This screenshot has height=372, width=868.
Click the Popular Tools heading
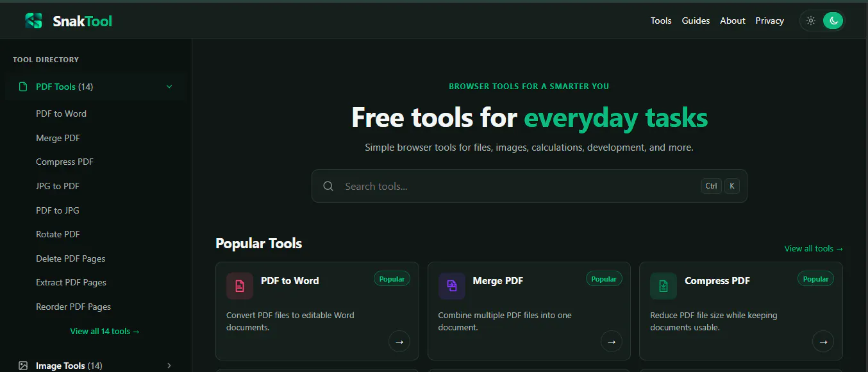[259, 243]
